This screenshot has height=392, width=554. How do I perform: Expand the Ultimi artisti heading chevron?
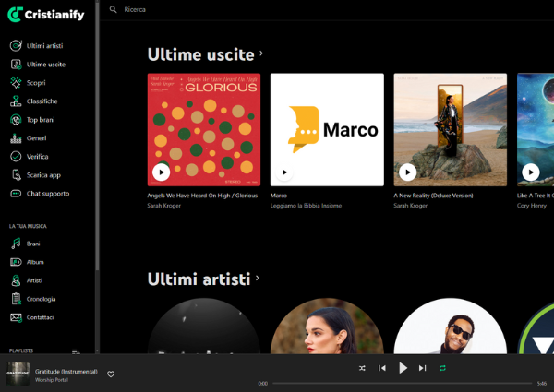pos(258,278)
